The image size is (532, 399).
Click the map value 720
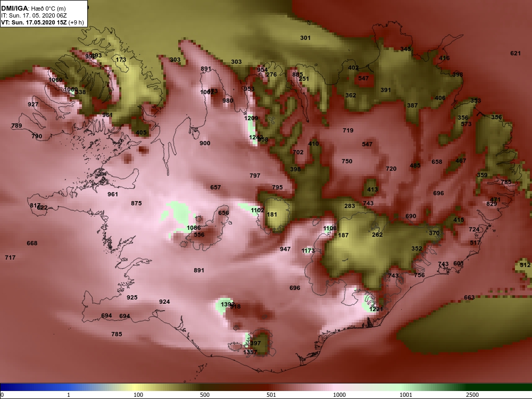pos(391,168)
